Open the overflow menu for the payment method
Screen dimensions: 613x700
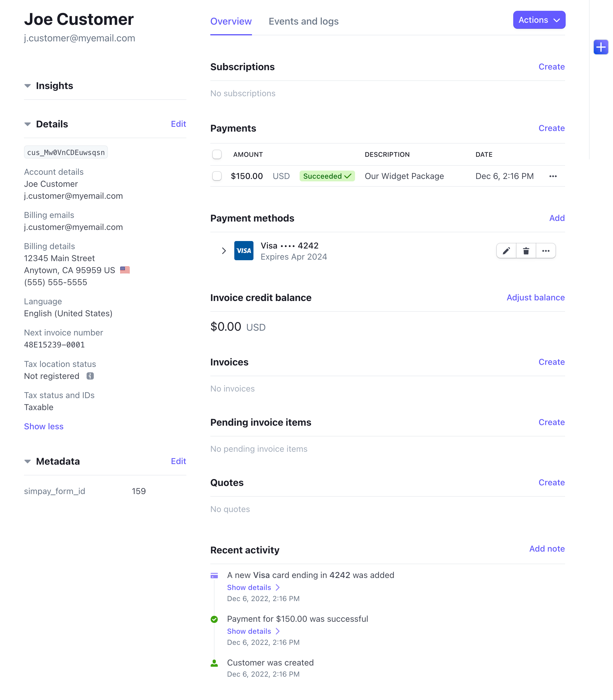coord(546,251)
